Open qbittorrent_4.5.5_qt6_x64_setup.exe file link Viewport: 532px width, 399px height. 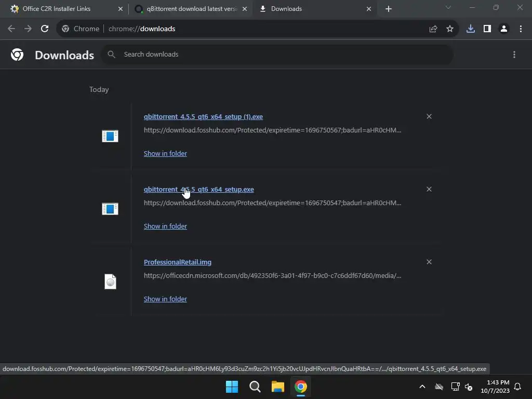pyautogui.click(x=199, y=189)
